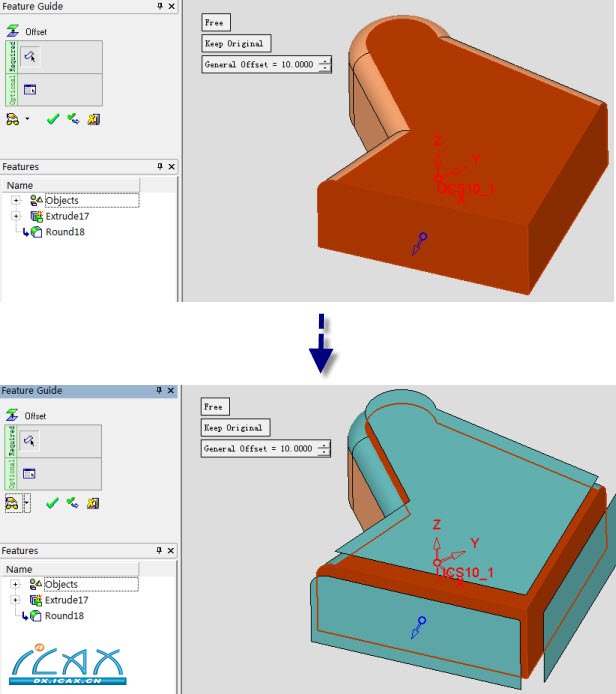Cancel the offset using top Feature Guide cancel icon
Viewport: 616px width, 694px height.
[93, 119]
